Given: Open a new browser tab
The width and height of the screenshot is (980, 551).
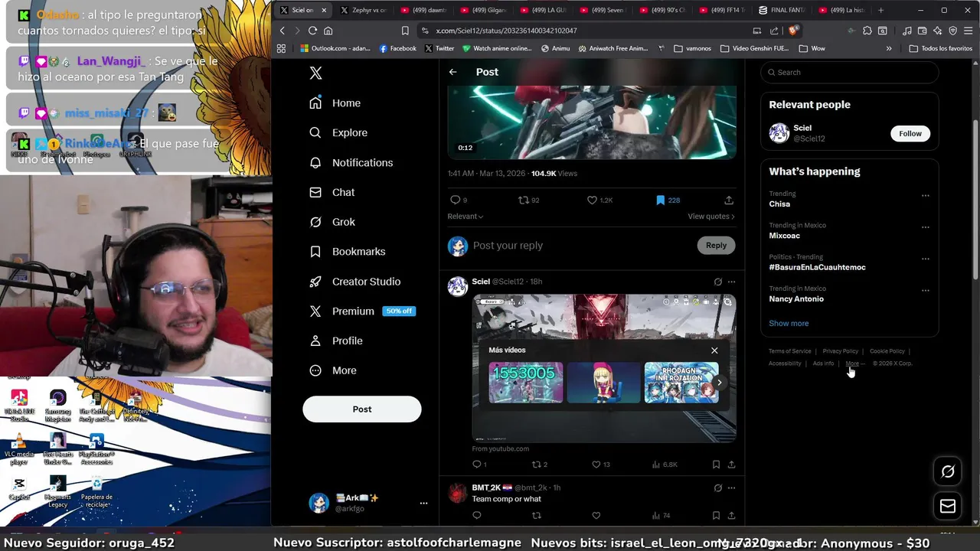Looking at the screenshot, I should (x=880, y=10).
